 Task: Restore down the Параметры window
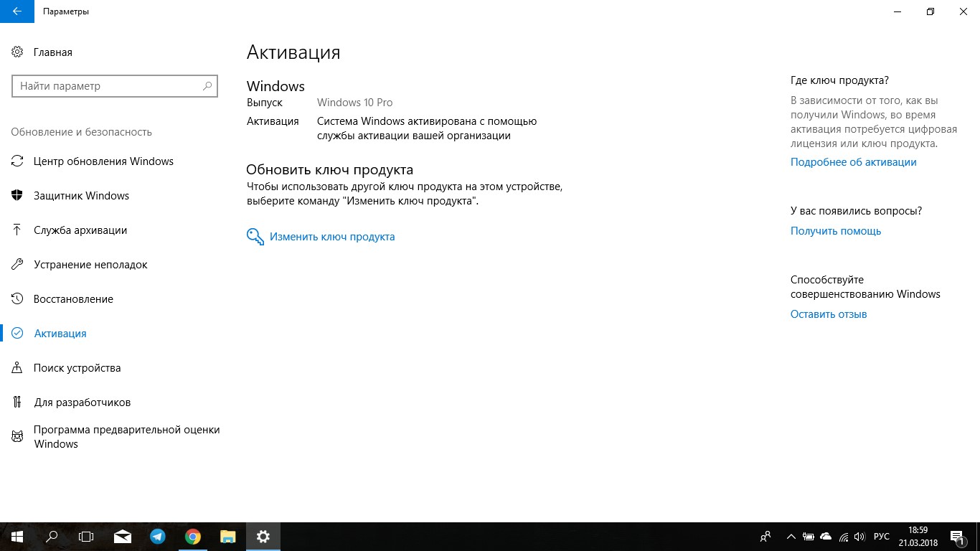pyautogui.click(x=930, y=11)
